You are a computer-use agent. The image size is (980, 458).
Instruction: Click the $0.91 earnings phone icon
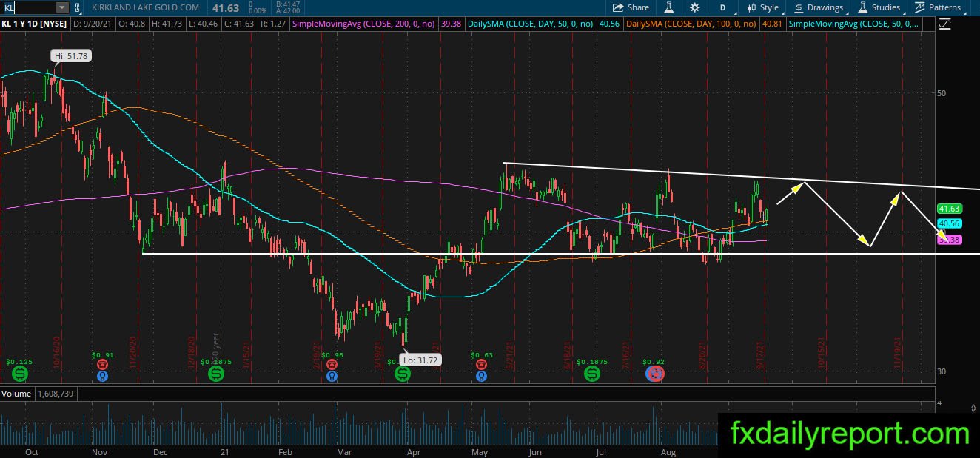[101, 365]
